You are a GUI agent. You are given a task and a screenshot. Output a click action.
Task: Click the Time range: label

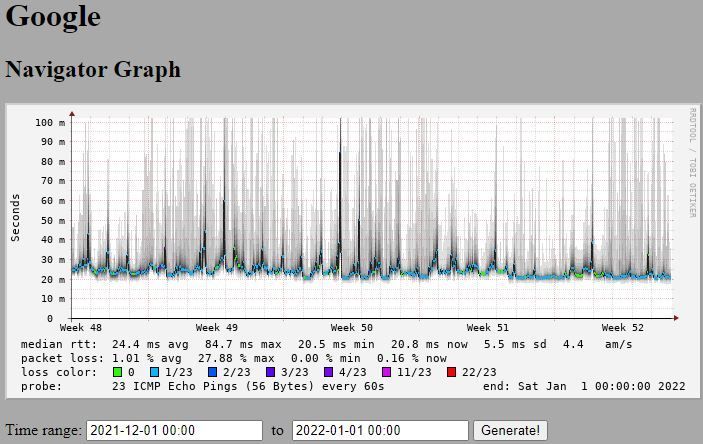click(43, 431)
